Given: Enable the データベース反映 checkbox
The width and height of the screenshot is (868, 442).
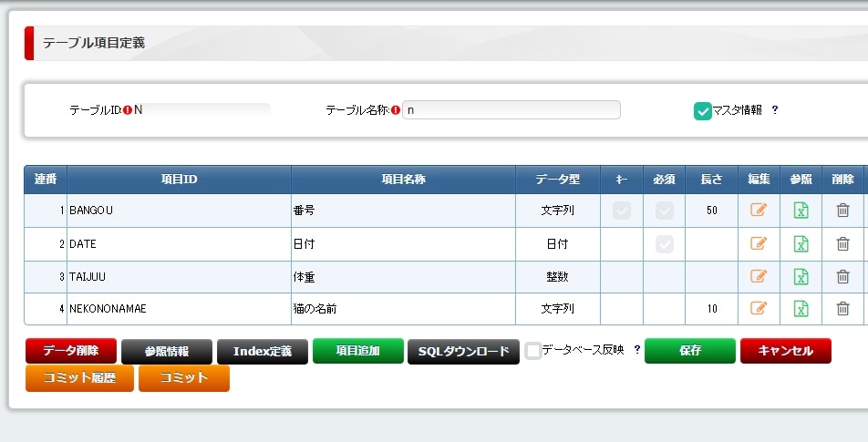Looking at the screenshot, I should (x=533, y=351).
